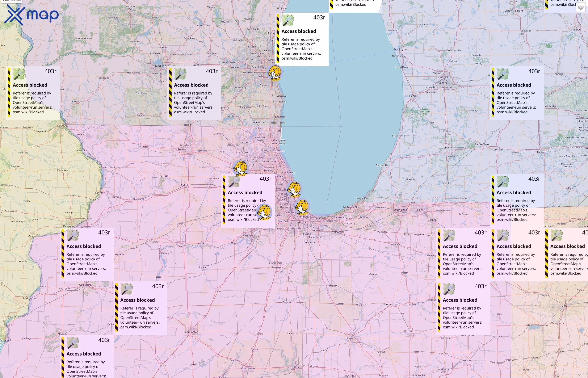Screen dimensions: 588x378
Task: Select the woman marker beside Oak Park
Action: [294, 189]
